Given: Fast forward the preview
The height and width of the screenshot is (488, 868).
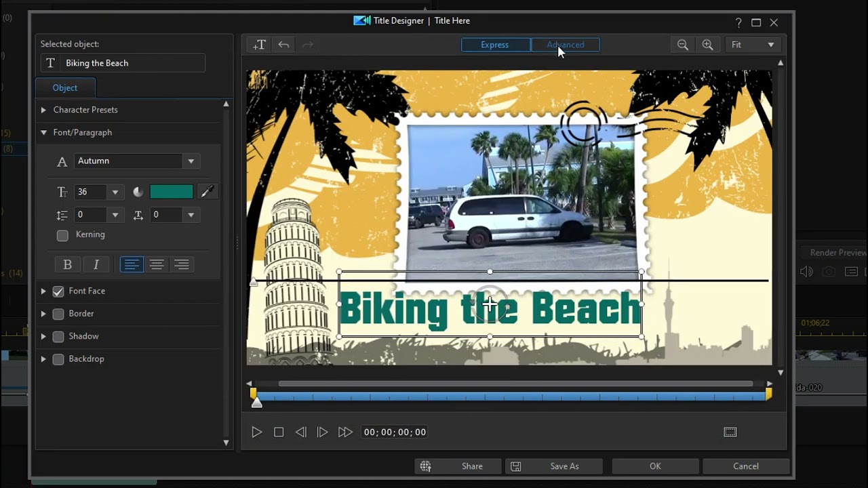Looking at the screenshot, I should 345,432.
